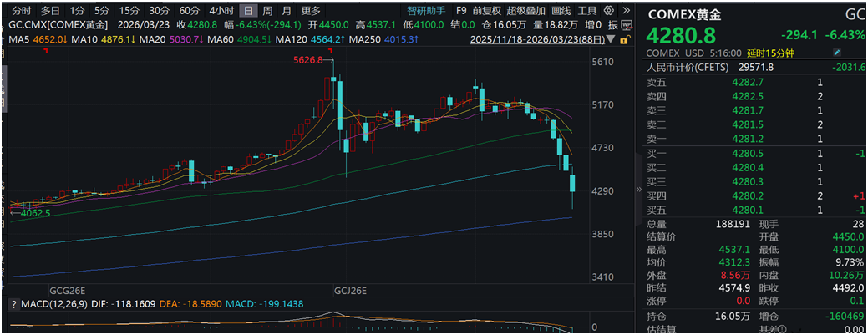Click GCJ26E contract label on axis

click(351, 290)
